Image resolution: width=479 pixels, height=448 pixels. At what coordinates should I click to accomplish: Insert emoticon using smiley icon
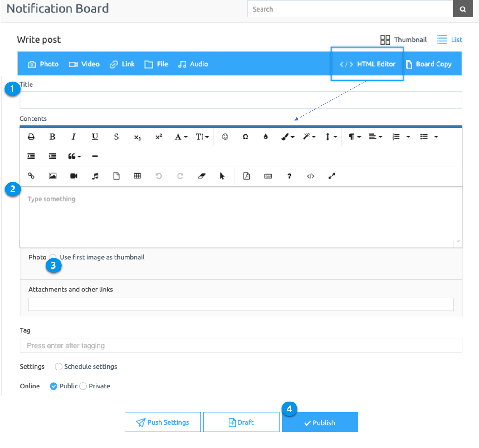click(x=225, y=137)
